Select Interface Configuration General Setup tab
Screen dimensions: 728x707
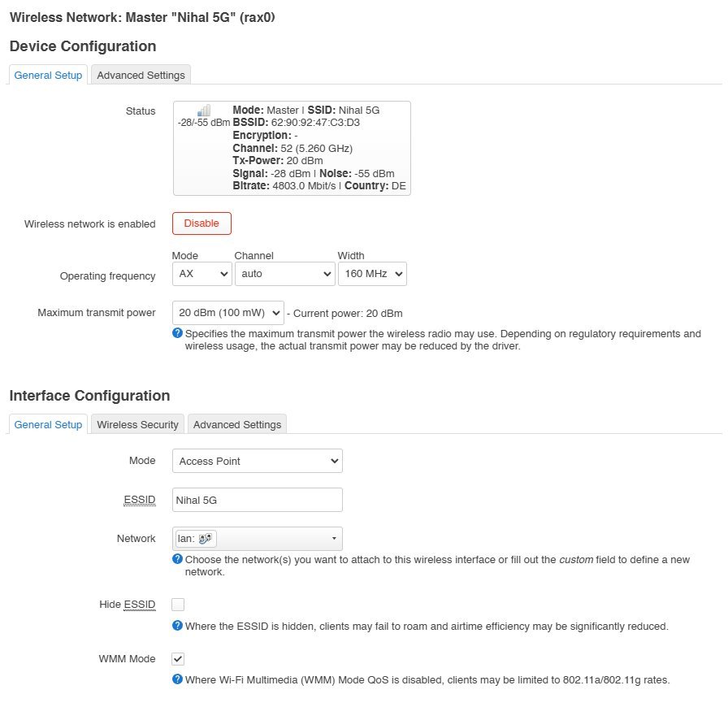pyautogui.click(x=48, y=424)
